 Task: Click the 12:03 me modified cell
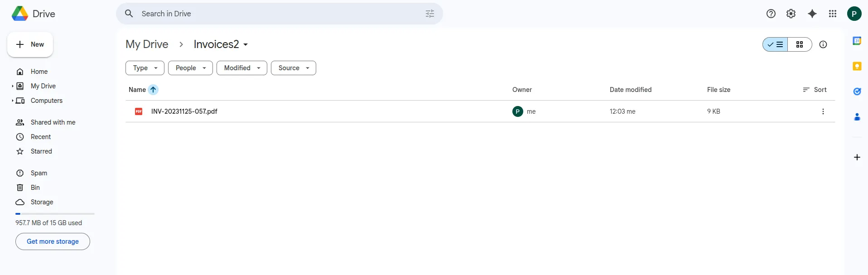point(622,111)
